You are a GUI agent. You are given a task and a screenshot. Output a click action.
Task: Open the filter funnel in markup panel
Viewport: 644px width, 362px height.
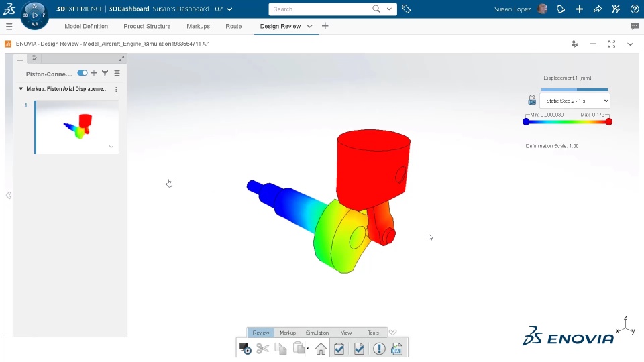click(x=105, y=73)
